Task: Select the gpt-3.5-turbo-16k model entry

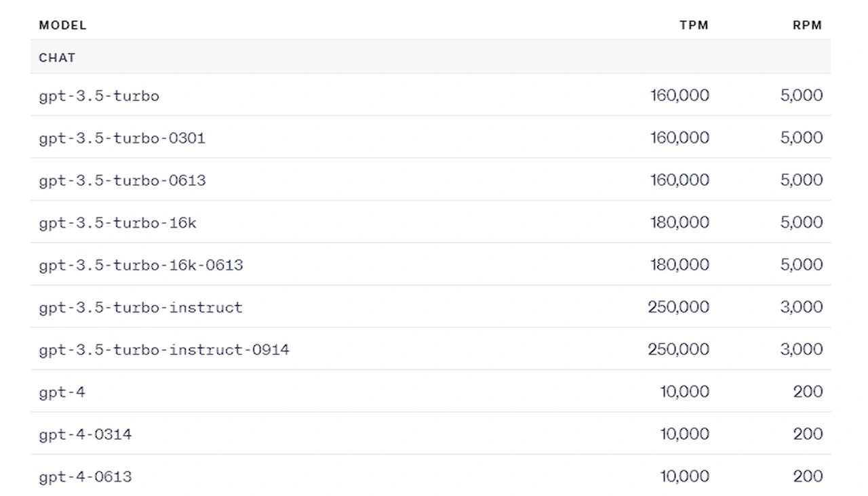Action: click(117, 222)
